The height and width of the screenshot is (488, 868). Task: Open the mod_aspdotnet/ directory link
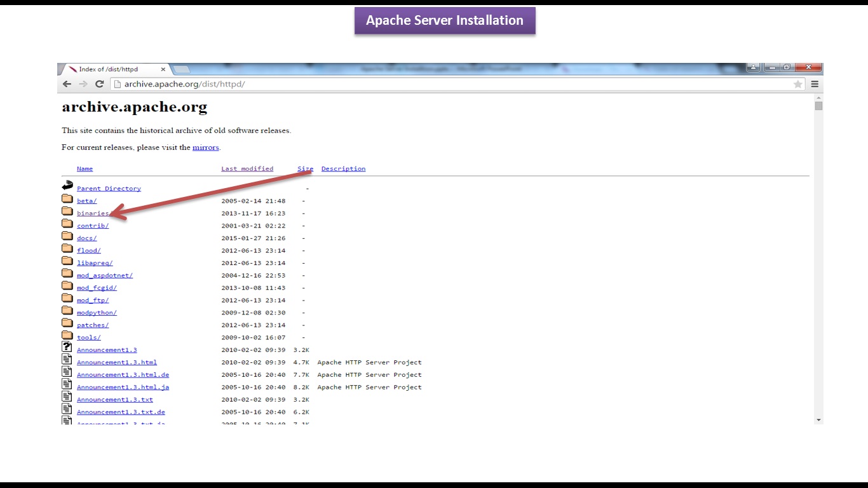coord(105,275)
